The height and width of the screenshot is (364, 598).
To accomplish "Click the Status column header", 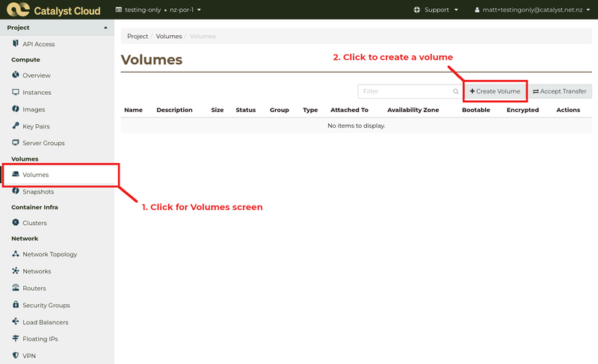I will point(246,110).
